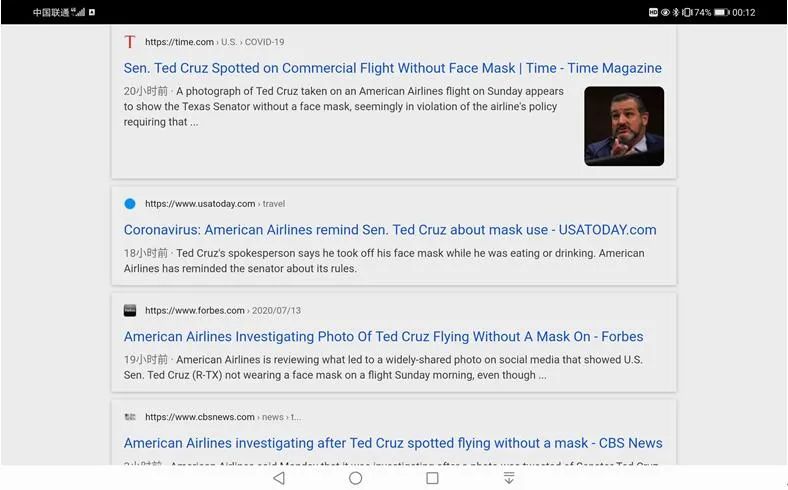Tap the Android back navigation button
This screenshot has height=490, width=788.
(279, 478)
